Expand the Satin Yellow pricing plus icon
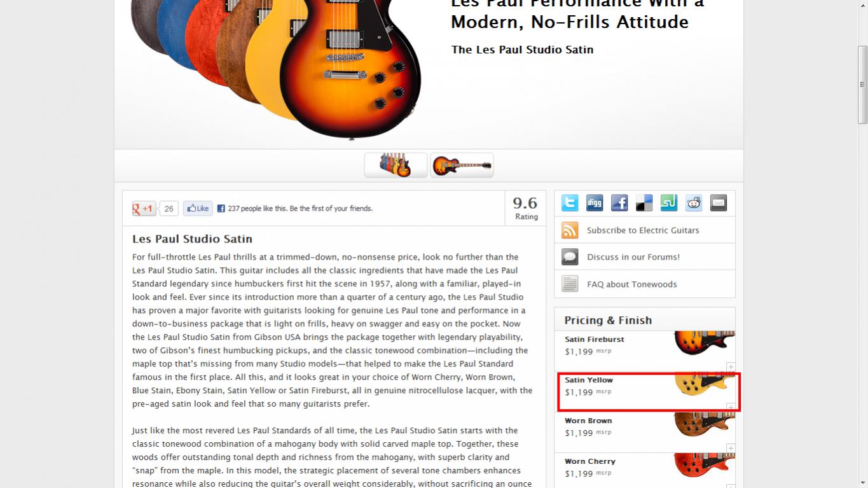 (x=731, y=407)
